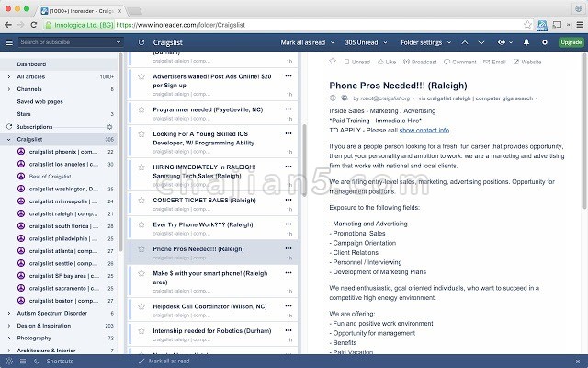Open author robot@craigslist.org dropdown
Image resolution: width=588 pixels, height=368 pixels.
[384, 98]
